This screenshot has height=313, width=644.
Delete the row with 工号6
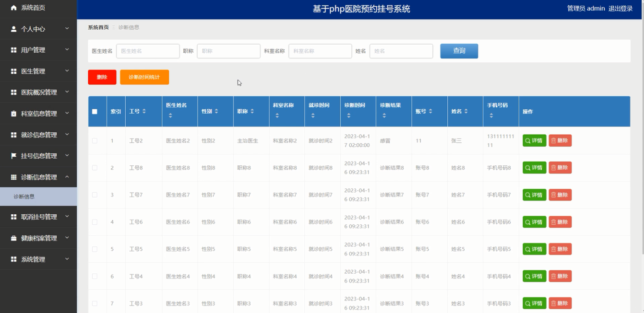click(560, 222)
